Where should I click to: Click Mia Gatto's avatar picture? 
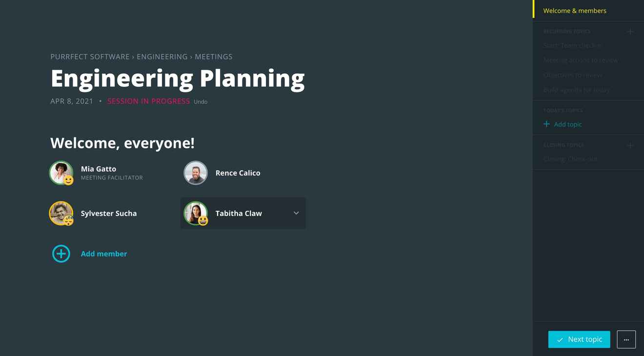(x=61, y=172)
